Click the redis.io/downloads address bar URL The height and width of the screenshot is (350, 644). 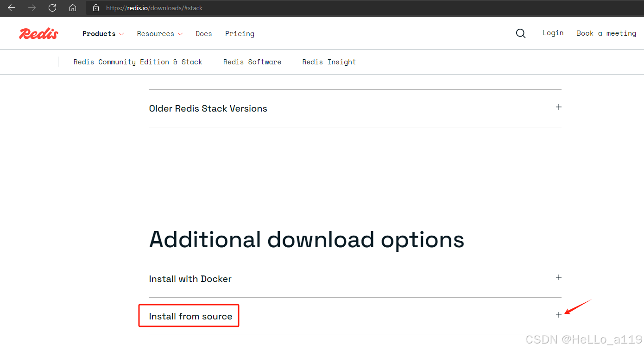click(154, 8)
